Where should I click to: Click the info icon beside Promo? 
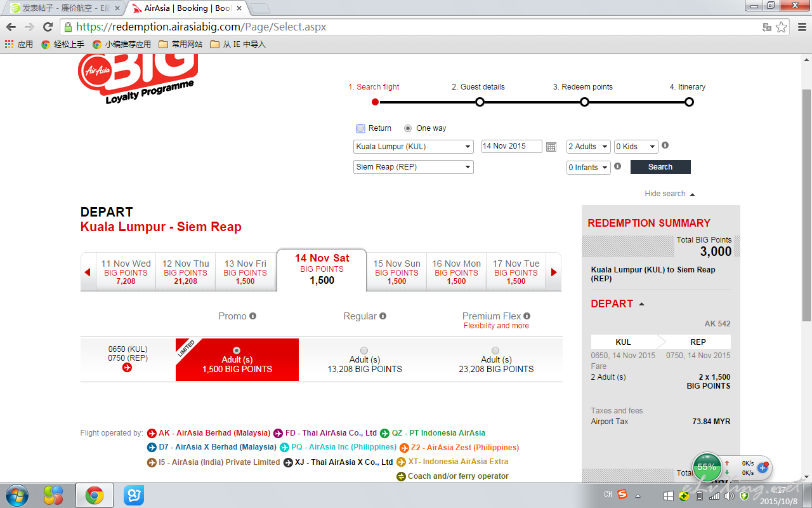pos(253,316)
